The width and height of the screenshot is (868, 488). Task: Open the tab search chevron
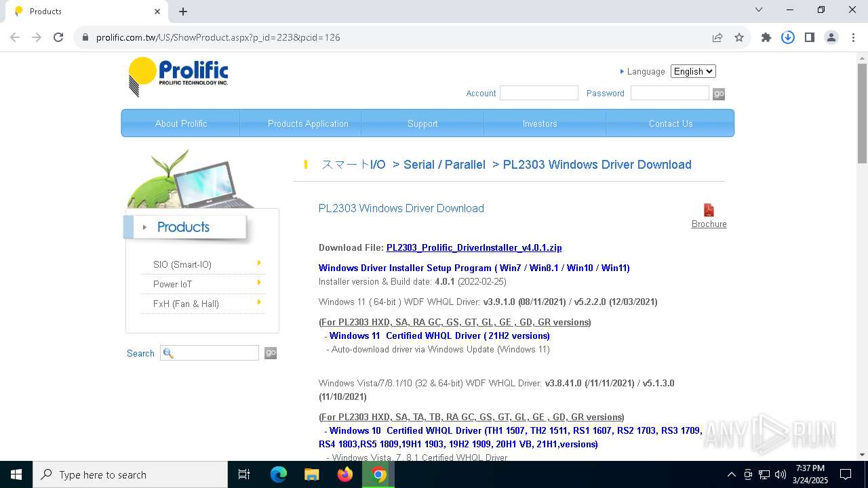coord(759,9)
